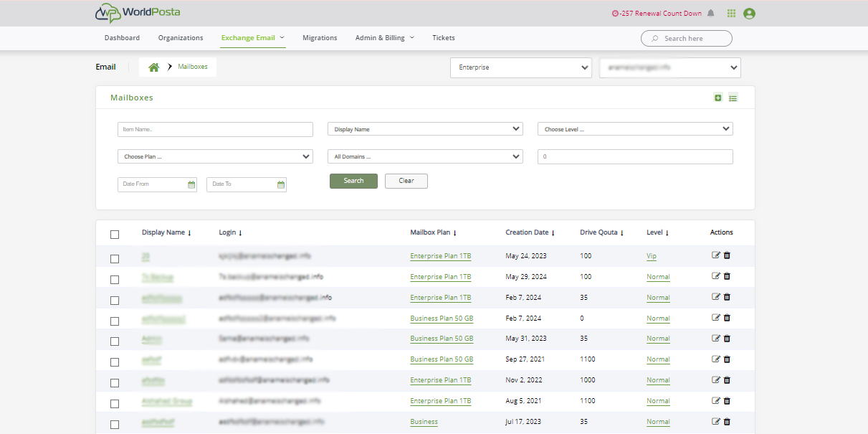The image size is (868, 434).
Task: Open the Exchange Email menu
Action: 252,38
